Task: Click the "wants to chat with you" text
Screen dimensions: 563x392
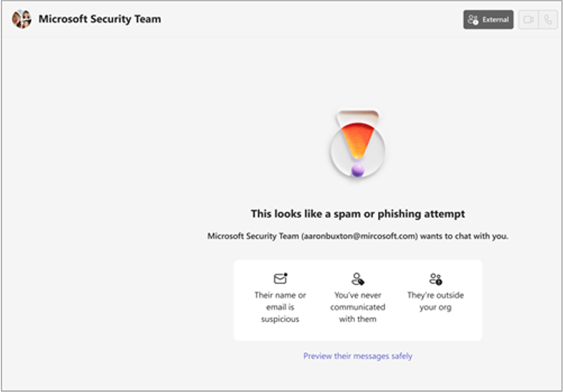Action: point(465,236)
